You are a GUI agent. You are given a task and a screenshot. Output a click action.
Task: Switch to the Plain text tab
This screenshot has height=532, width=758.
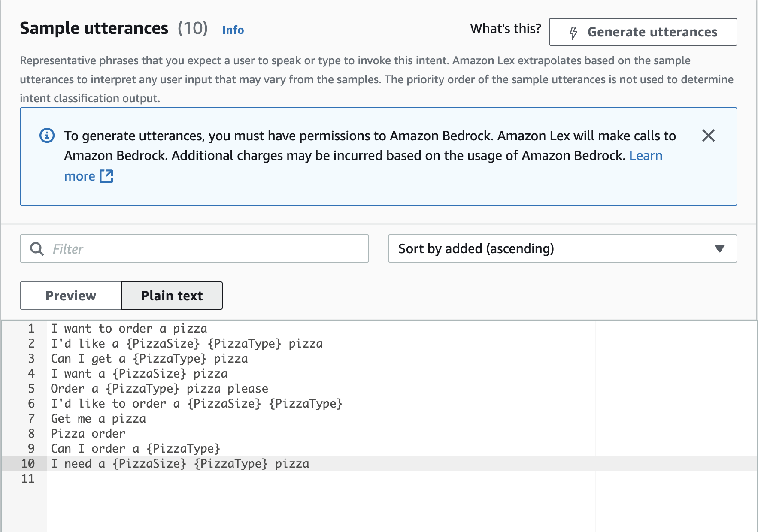pos(172,296)
